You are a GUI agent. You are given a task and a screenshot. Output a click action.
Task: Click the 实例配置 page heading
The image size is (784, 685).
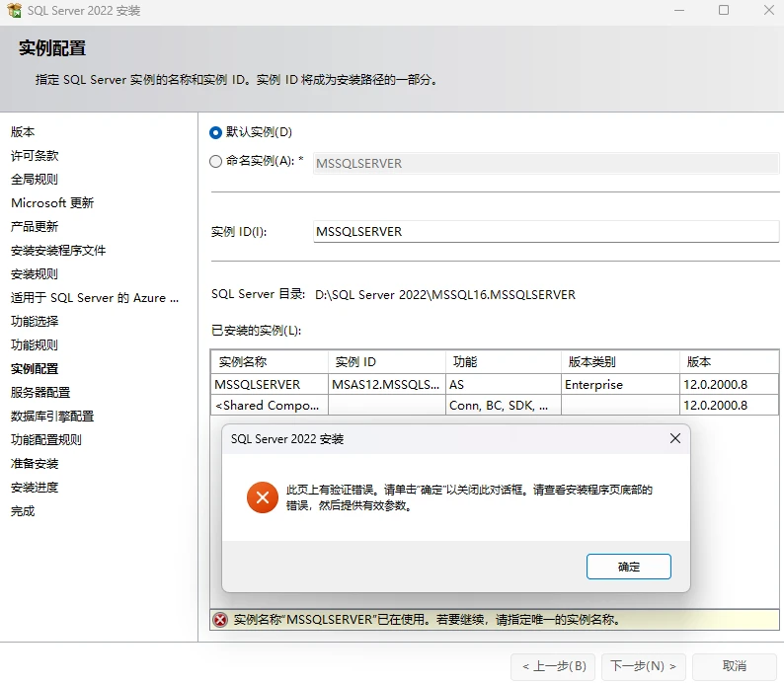pyautogui.click(x=52, y=48)
